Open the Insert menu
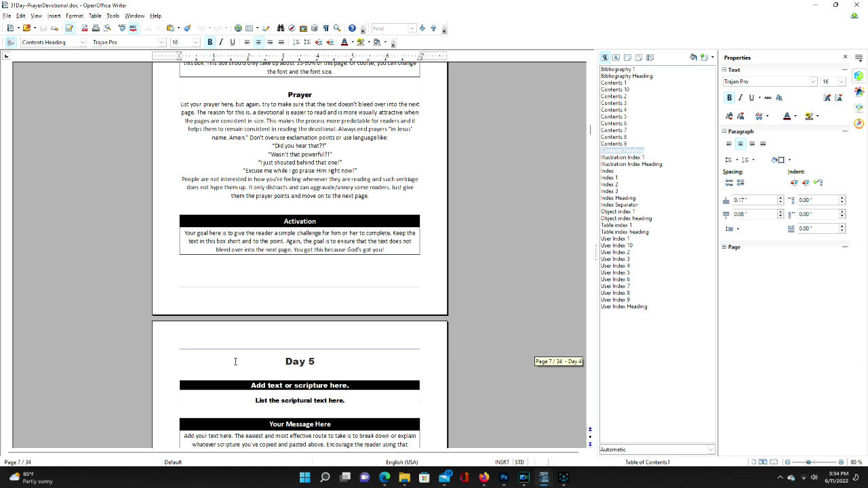The image size is (868, 488). click(54, 16)
